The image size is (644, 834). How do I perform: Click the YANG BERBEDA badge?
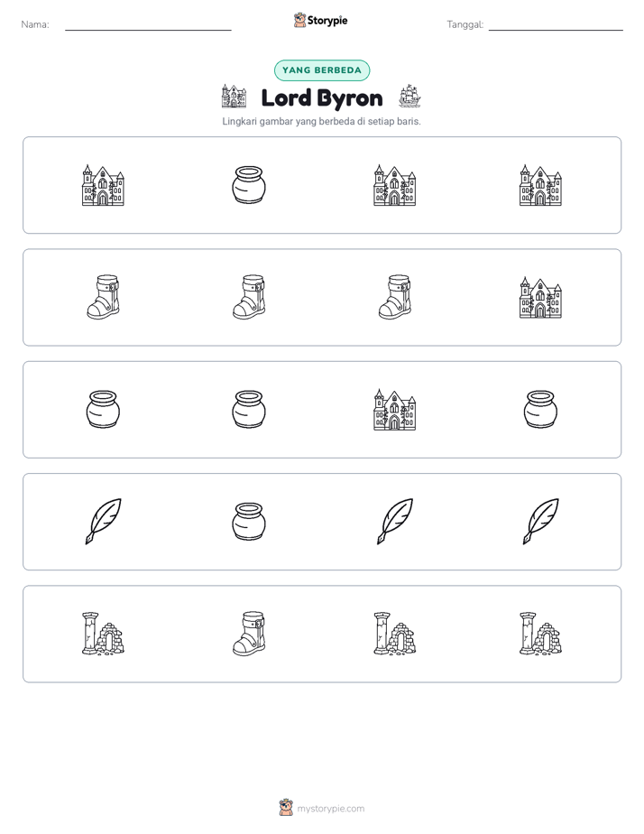(x=322, y=70)
